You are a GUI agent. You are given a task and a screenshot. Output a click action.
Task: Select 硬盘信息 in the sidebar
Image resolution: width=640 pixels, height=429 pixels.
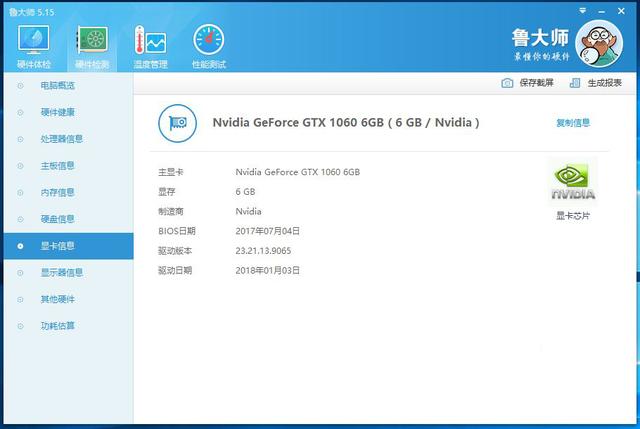[69, 219]
